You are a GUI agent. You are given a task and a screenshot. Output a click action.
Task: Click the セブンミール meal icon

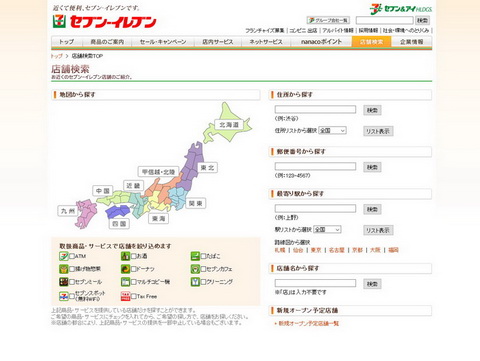64,282
